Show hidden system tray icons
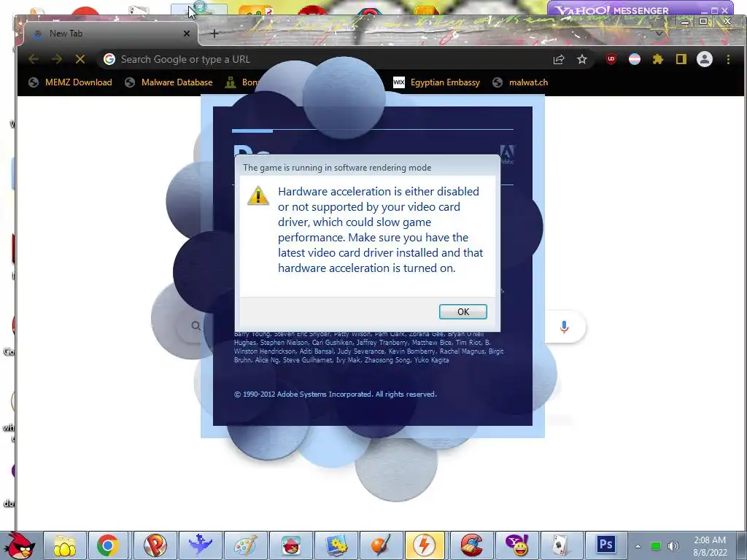The image size is (747, 560). [638, 546]
